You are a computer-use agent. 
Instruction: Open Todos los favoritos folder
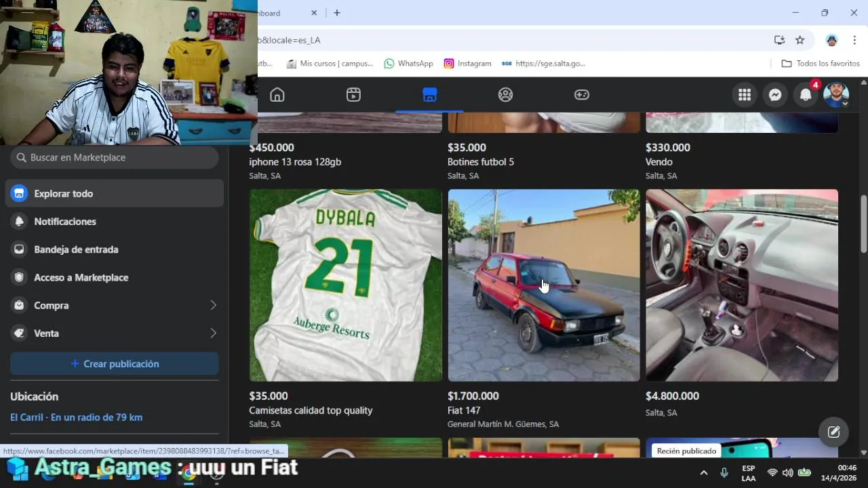coord(821,63)
